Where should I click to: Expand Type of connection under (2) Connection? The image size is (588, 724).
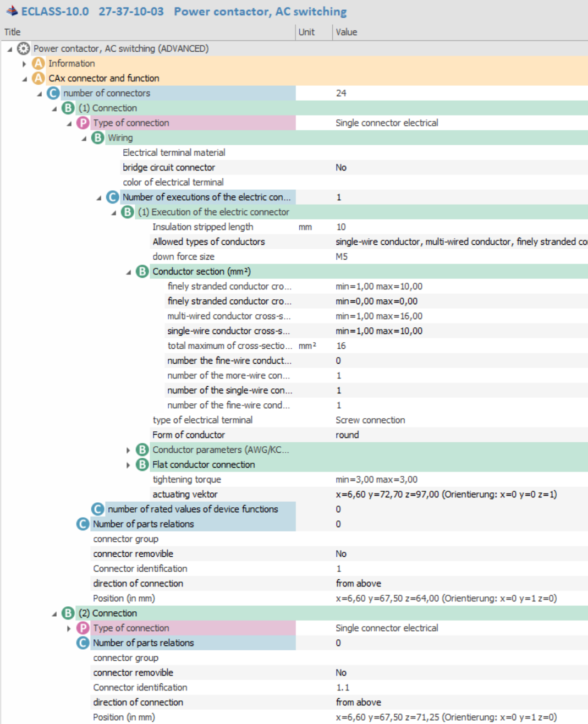pyautogui.click(x=69, y=628)
